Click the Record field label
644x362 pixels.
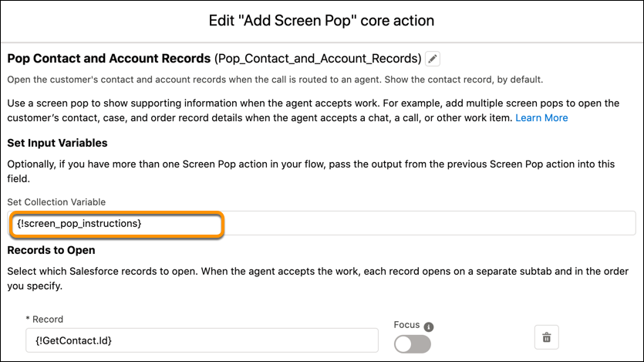click(47, 319)
